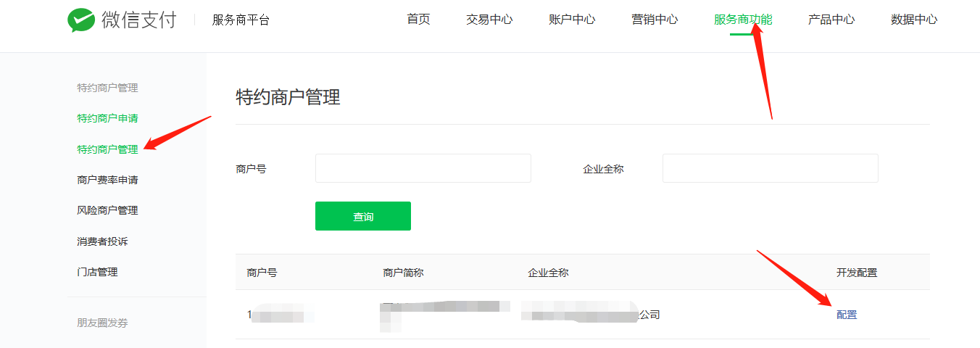This screenshot has width=980, height=348.
Task: Click the 配置 link in merchant row
Action: pyautogui.click(x=847, y=315)
